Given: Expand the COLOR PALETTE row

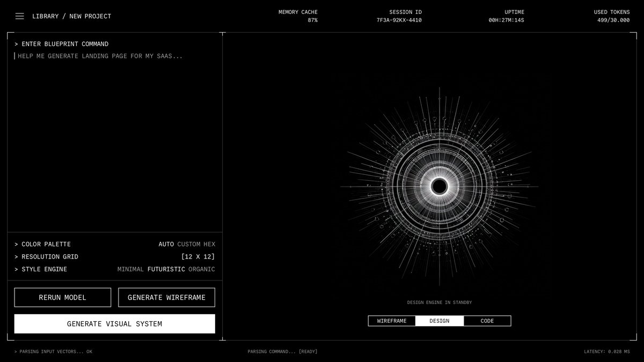Looking at the screenshot, I should coord(115,244).
